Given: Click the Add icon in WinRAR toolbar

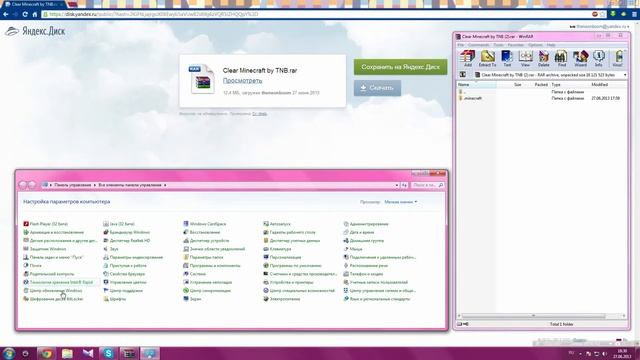Looking at the screenshot, I should click(468, 58).
